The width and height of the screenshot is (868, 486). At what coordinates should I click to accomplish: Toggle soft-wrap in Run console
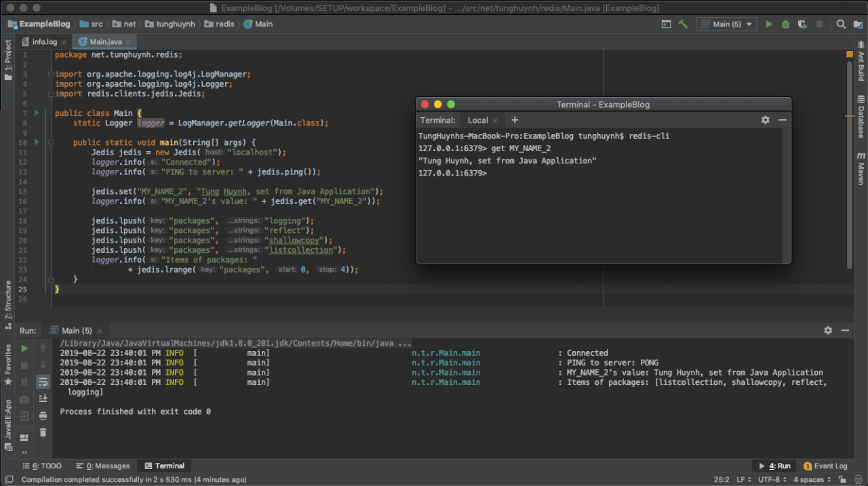pyautogui.click(x=43, y=382)
